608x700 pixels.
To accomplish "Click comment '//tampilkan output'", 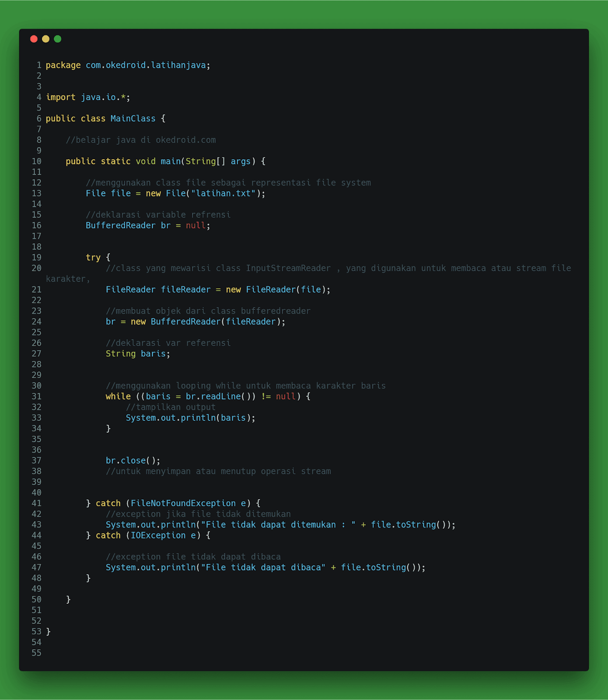I will [171, 407].
